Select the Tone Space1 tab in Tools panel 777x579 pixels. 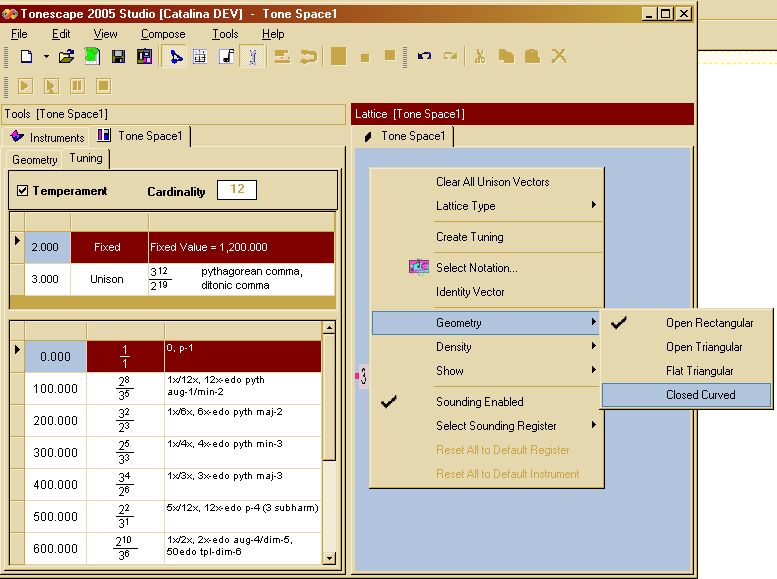[x=141, y=136]
